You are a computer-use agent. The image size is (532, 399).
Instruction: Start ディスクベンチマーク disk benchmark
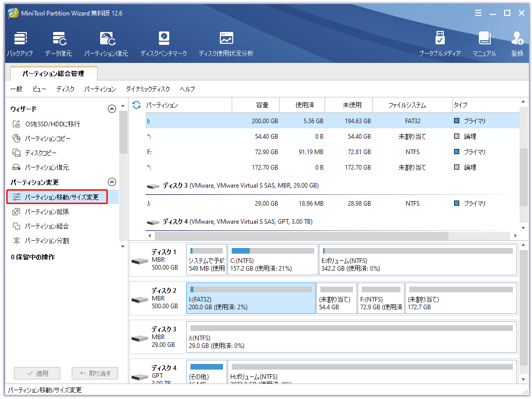coord(164,44)
